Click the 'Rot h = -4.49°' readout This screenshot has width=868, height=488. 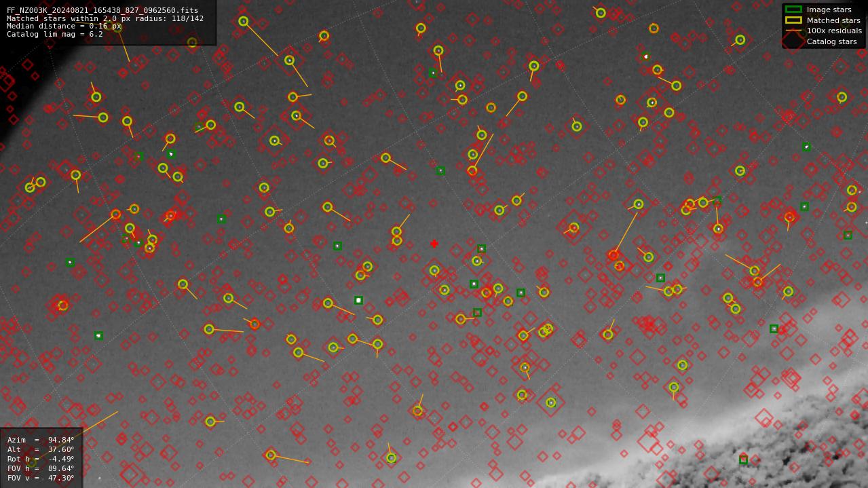(x=41, y=459)
